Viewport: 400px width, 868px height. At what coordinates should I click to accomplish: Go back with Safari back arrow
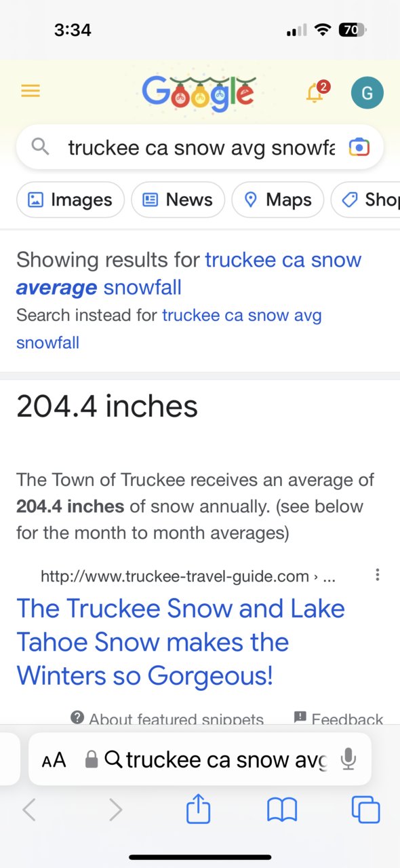point(29,810)
